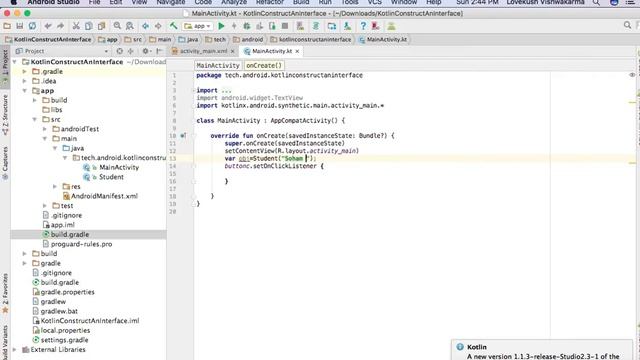Open the Analyze menu
The height and width of the screenshot is (360, 640).
coord(234,2)
